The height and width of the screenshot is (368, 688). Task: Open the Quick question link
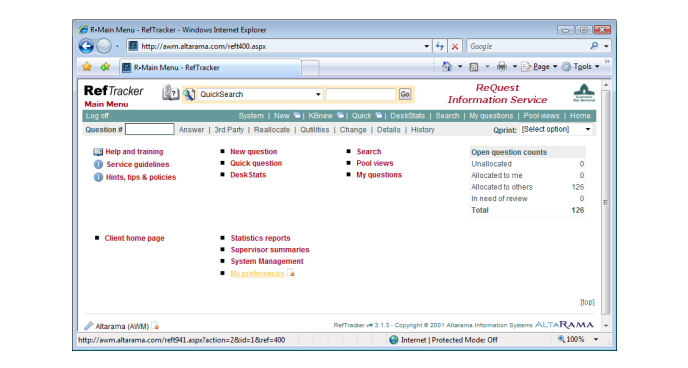tap(256, 163)
